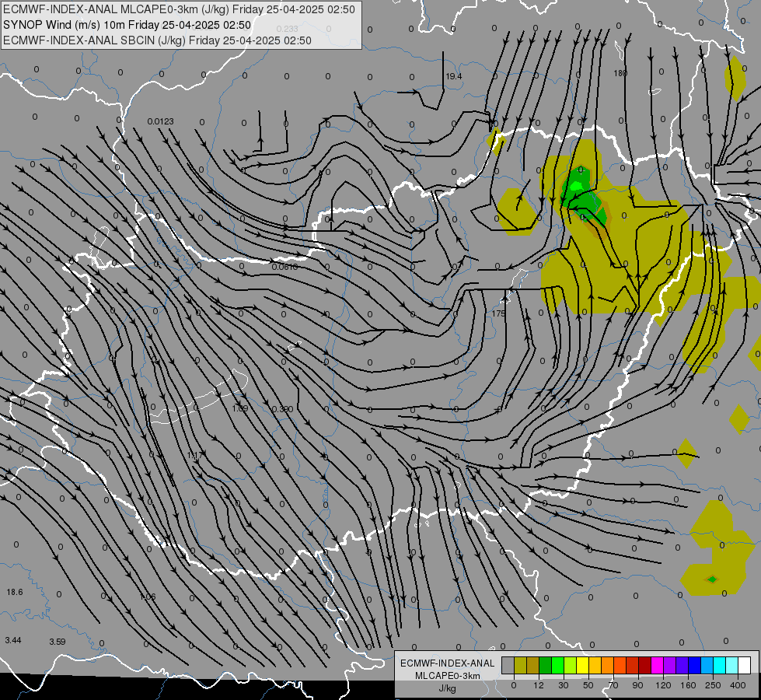The height and width of the screenshot is (700, 761).
Task: Click the olive-yellow legend swatch
Action: coord(520,665)
